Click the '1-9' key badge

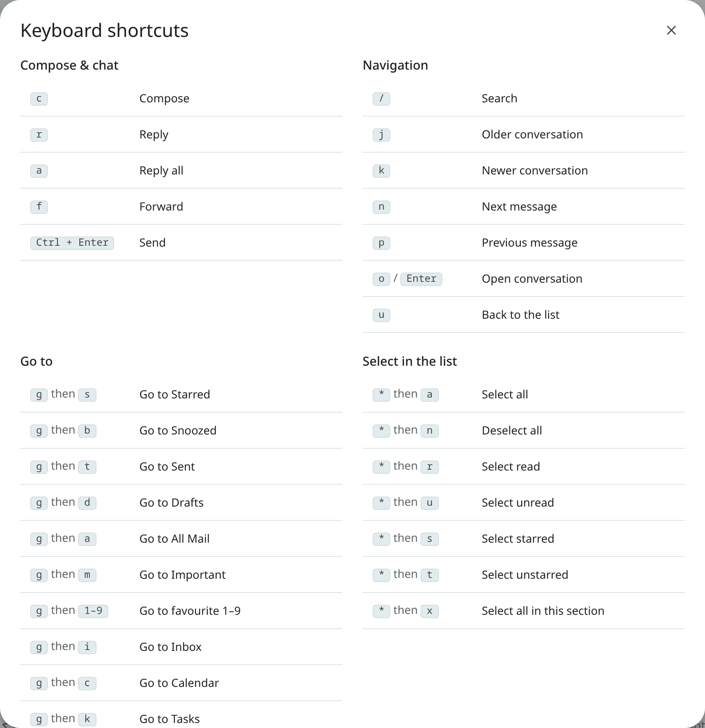[93, 611]
